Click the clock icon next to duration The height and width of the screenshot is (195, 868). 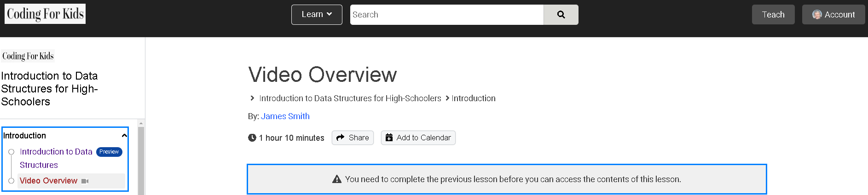pos(252,138)
